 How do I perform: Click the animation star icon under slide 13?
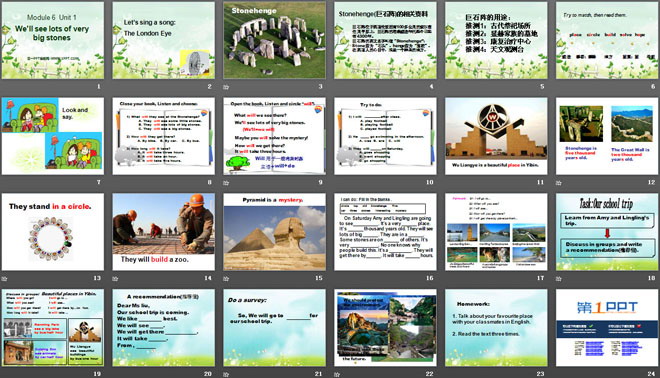point(4,278)
